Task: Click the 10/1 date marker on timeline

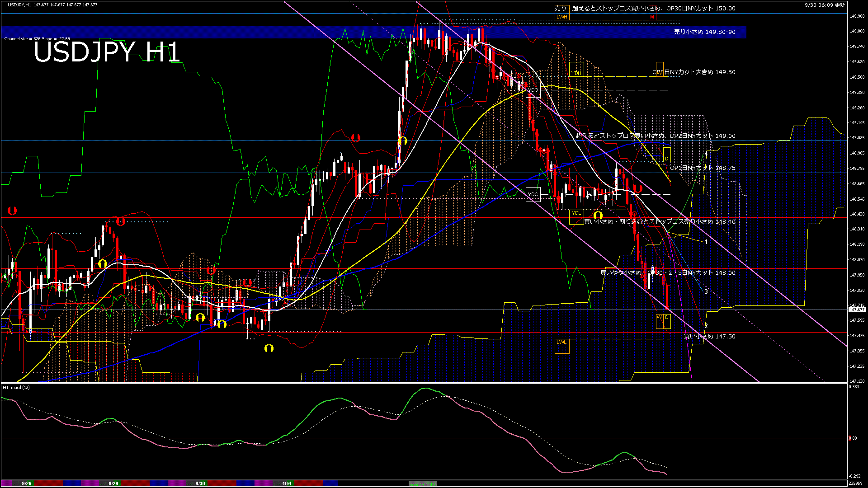Action: 287,483
